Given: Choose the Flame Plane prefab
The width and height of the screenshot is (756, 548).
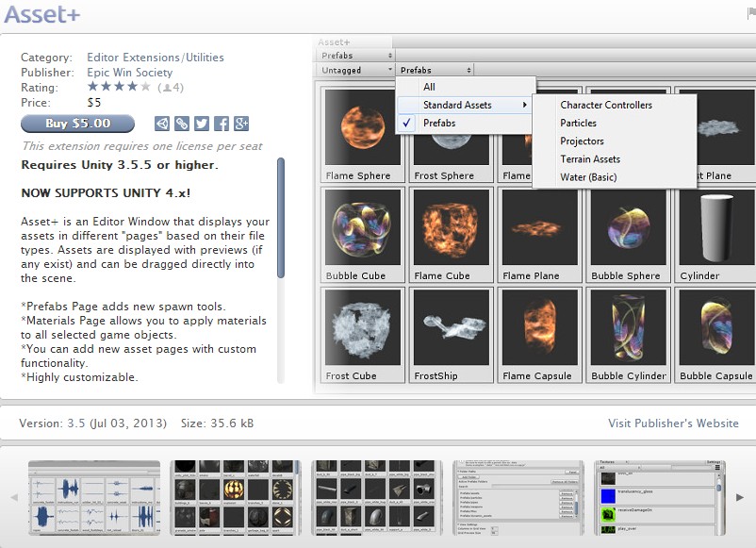Looking at the screenshot, I should [540, 235].
